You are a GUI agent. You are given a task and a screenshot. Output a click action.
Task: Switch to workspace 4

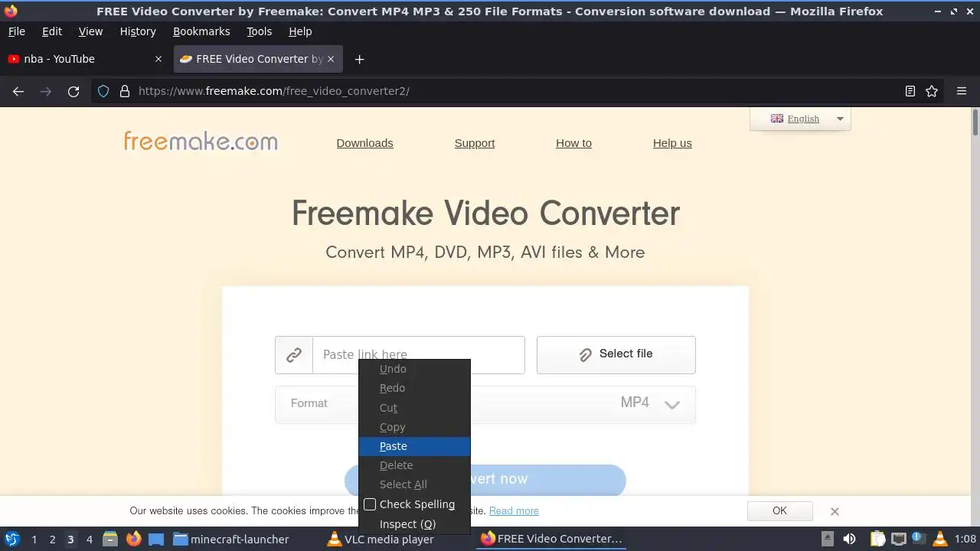pyautogui.click(x=89, y=539)
